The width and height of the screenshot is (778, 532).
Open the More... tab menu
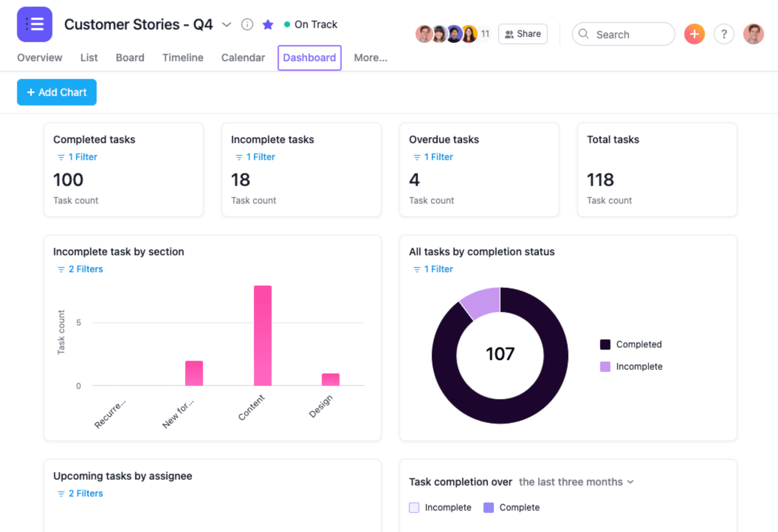[x=370, y=58]
